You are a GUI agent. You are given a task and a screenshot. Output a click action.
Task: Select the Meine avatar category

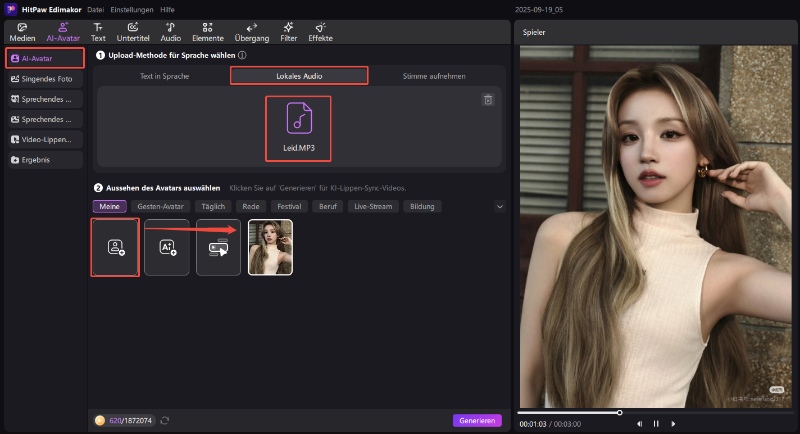pyautogui.click(x=109, y=206)
